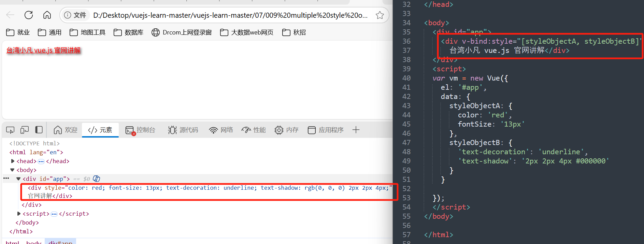Screen dimensions: 644x244
Task: Click 'new Vue({' code in editor
Action: click(489, 78)
